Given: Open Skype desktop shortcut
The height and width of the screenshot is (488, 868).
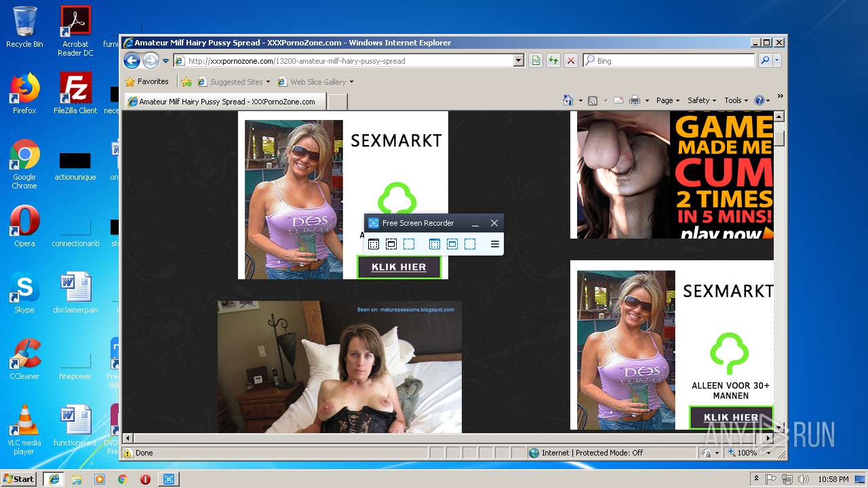Looking at the screenshot, I should click(x=24, y=293).
